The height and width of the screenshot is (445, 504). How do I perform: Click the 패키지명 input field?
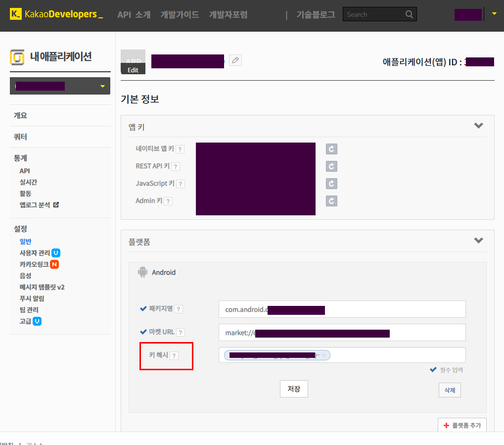click(342, 309)
